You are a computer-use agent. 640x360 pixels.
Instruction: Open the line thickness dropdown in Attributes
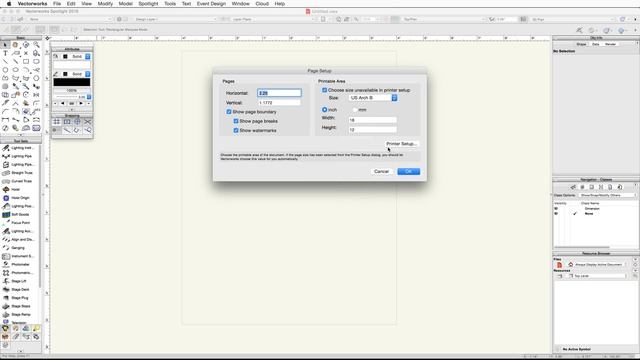[x=89, y=97]
